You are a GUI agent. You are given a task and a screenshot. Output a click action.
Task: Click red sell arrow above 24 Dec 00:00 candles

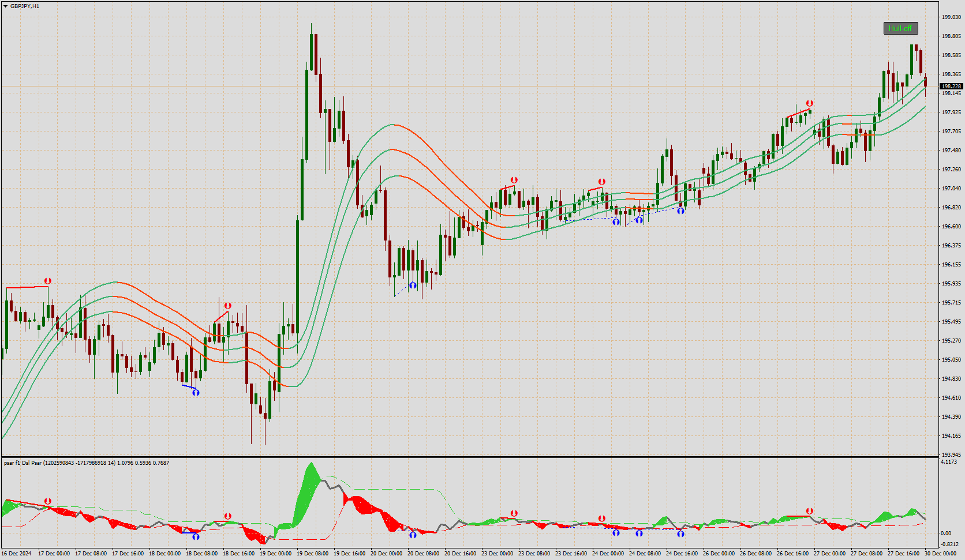tap(602, 182)
